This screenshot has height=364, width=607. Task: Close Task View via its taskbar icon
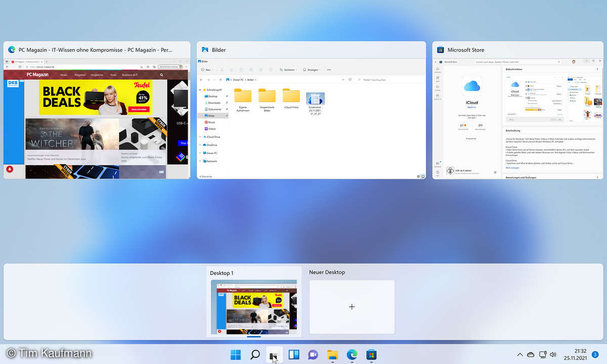coord(274,356)
